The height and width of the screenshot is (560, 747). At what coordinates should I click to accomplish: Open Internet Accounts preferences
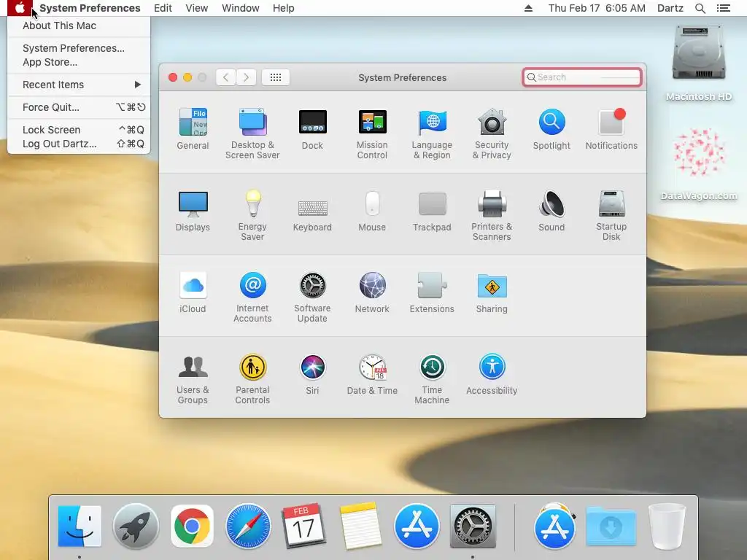pyautogui.click(x=252, y=297)
